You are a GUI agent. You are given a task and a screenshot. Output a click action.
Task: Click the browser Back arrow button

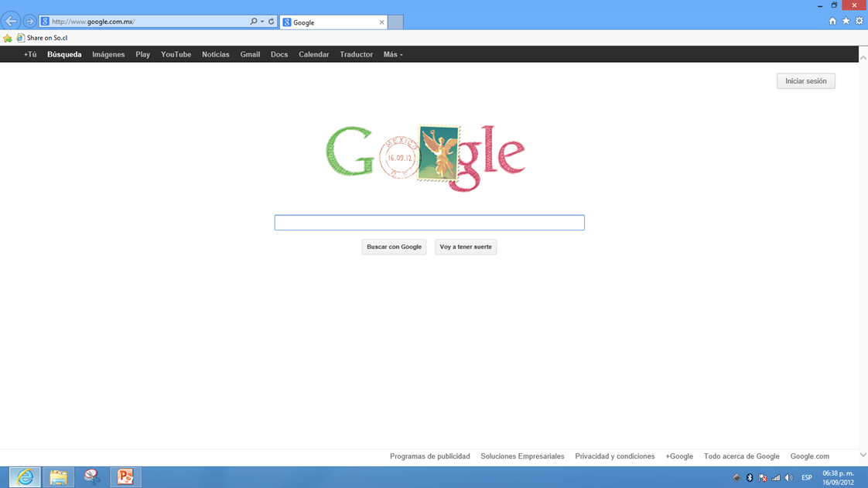[11, 22]
